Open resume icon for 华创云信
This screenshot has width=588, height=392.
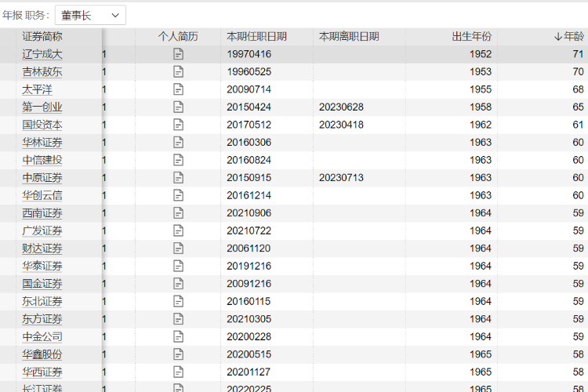(x=179, y=195)
